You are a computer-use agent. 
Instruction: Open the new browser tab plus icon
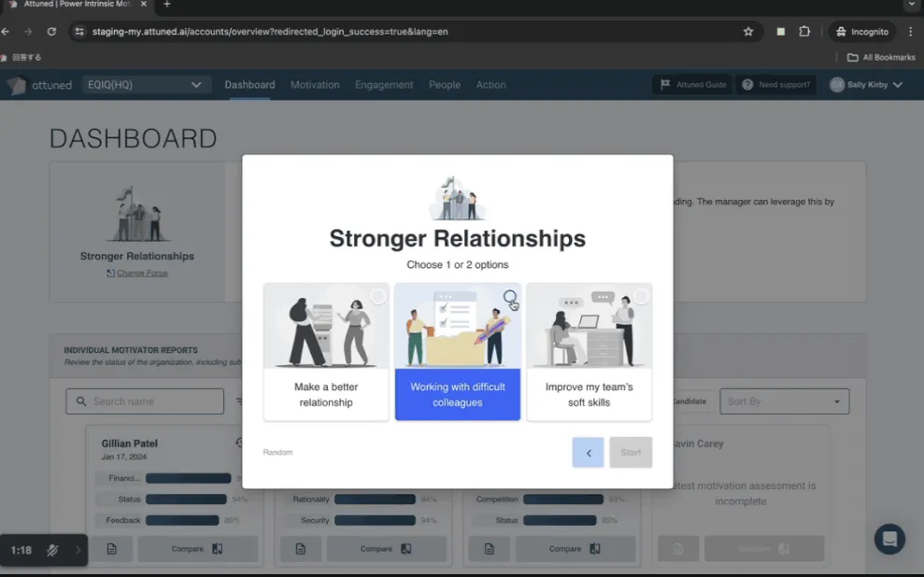(x=167, y=5)
